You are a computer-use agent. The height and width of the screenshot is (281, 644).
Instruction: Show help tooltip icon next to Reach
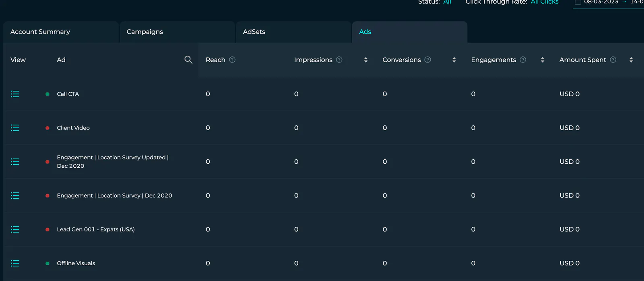(x=232, y=60)
